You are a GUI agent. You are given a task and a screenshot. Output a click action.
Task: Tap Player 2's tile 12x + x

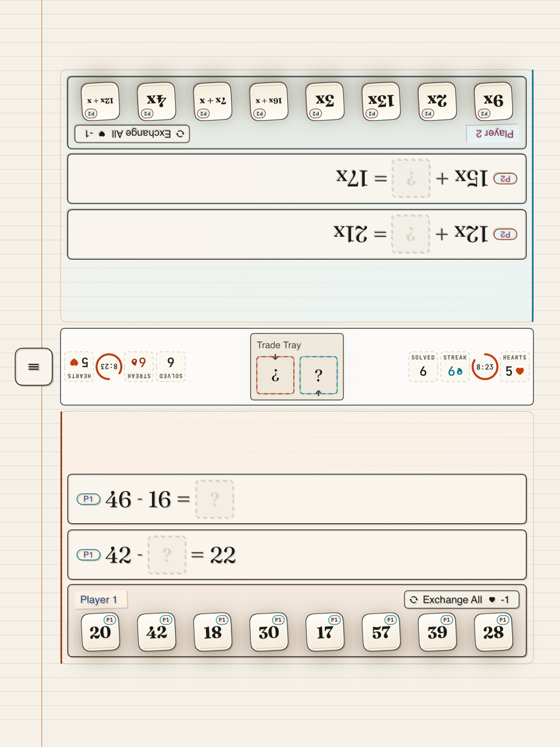pyautogui.click(x=101, y=101)
